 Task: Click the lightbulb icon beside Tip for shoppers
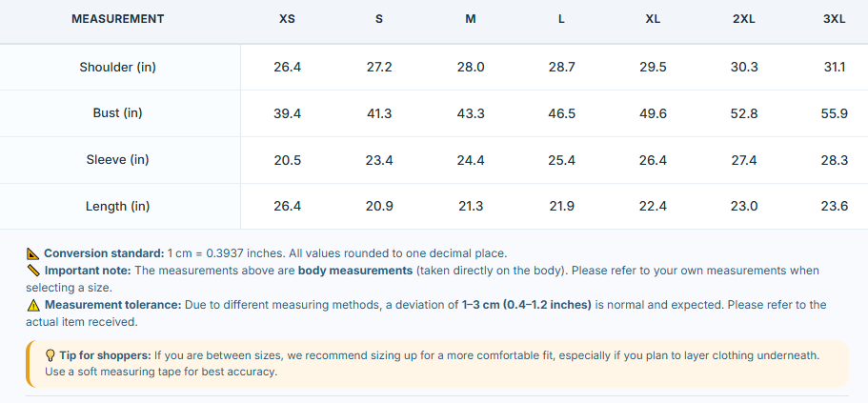pos(50,354)
